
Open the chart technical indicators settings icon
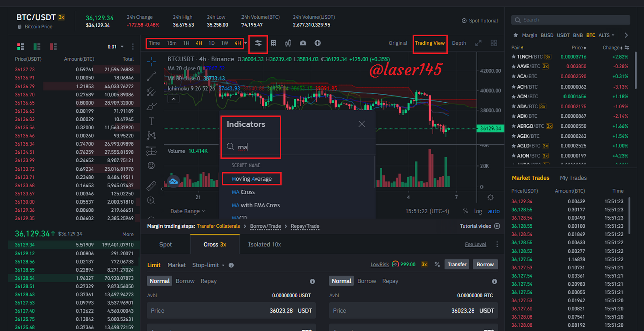258,43
